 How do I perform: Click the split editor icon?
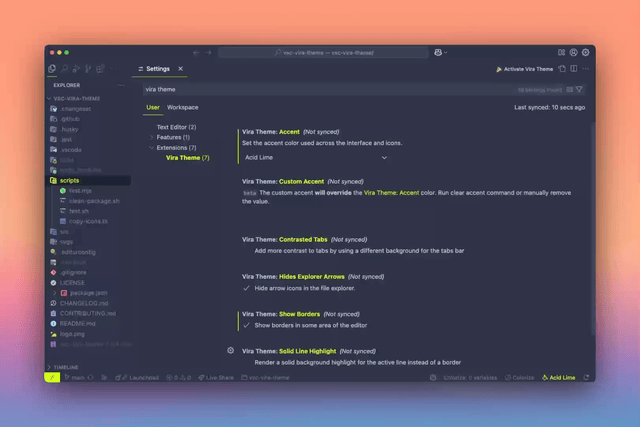[x=574, y=69]
